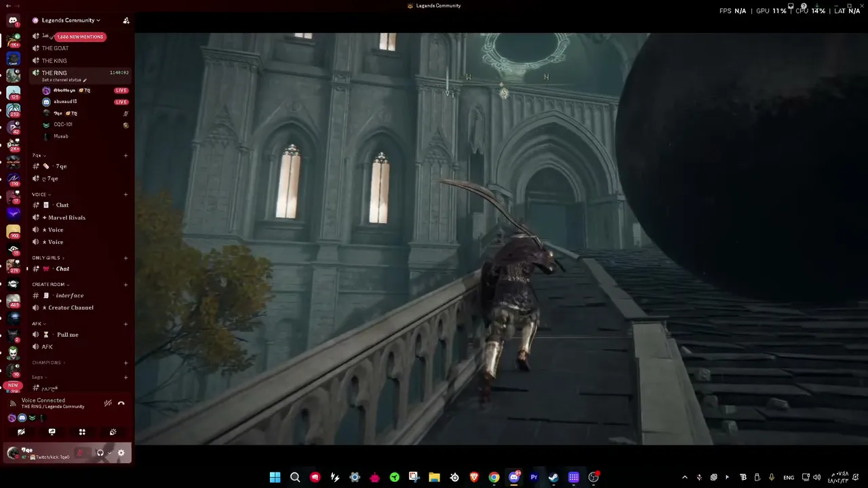Disconnect from voice with the hang-up icon
The image size is (868, 488).
coord(121,403)
